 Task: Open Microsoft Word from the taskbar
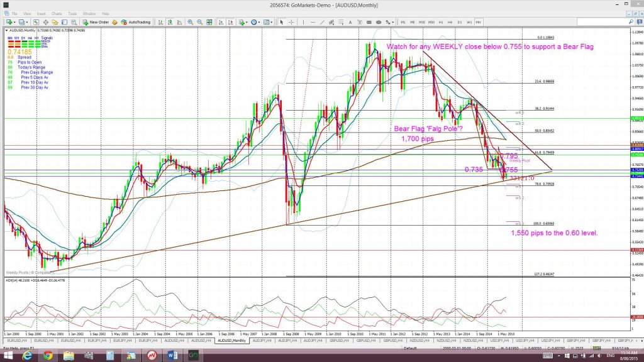(172, 355)
